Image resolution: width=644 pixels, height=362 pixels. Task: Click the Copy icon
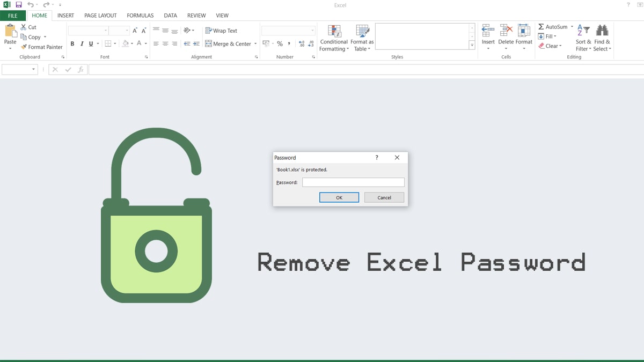point(24,37)
